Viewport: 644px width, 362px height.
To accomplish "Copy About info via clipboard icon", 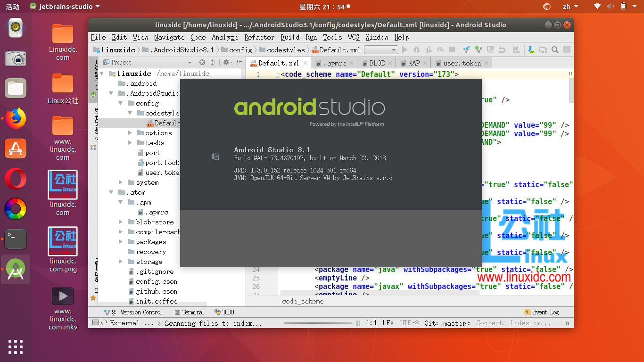I will 215,156.
